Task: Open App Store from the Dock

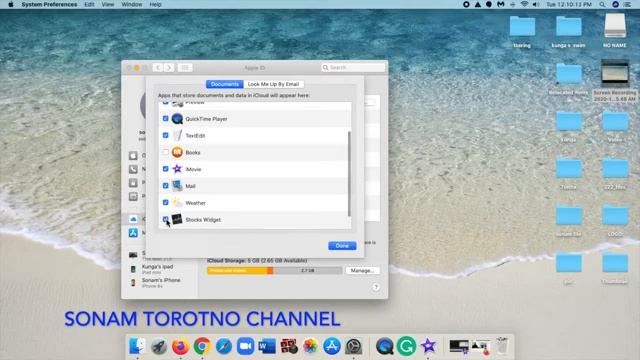Action: point(332,346)
